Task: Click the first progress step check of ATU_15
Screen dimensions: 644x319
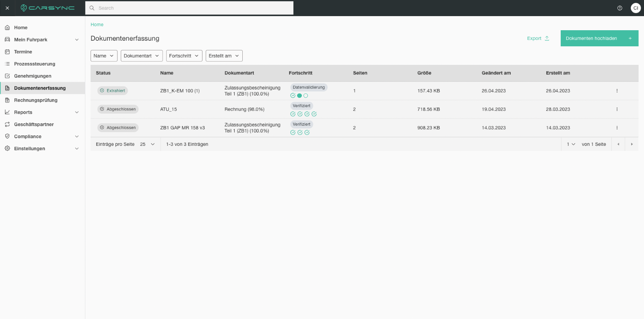Action: [x=293, y=114]
